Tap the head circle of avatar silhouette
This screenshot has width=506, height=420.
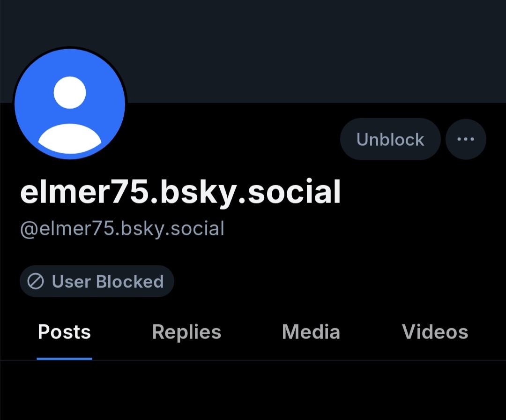click(70, 92)
